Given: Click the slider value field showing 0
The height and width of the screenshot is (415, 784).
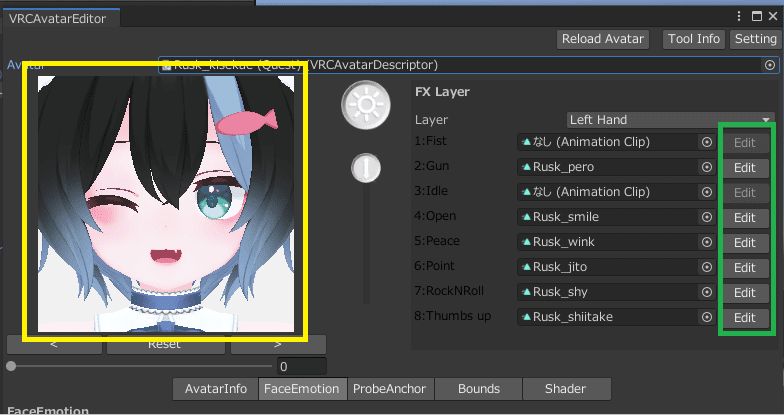Looking at the screenshot, I should (302, 366).
